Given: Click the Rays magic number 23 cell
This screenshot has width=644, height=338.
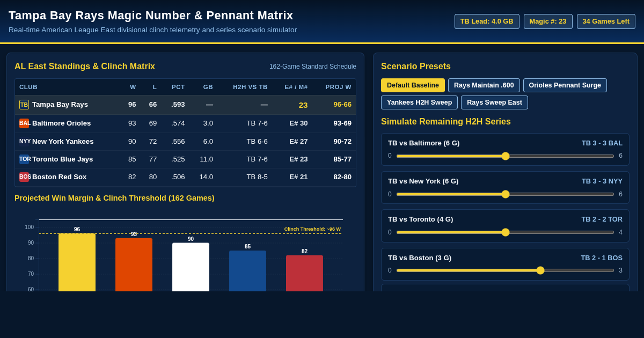Looking at the screenshot, I should (x=303, y=105).
